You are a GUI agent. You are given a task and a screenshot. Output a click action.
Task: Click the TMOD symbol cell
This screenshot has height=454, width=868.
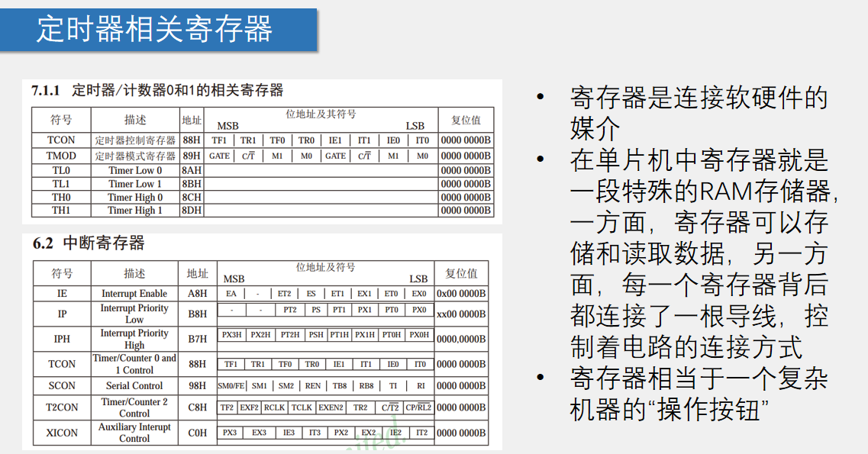coord(61,156)
